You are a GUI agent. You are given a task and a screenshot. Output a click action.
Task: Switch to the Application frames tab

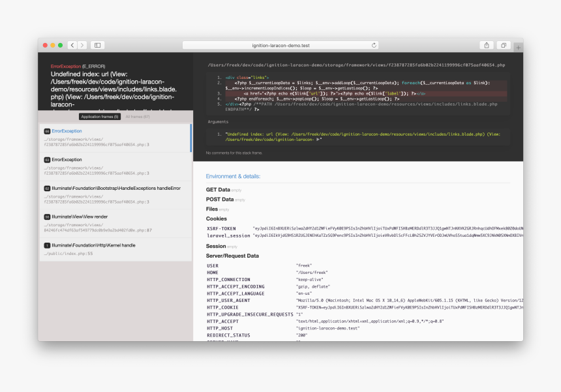click(x=99, y=117)
